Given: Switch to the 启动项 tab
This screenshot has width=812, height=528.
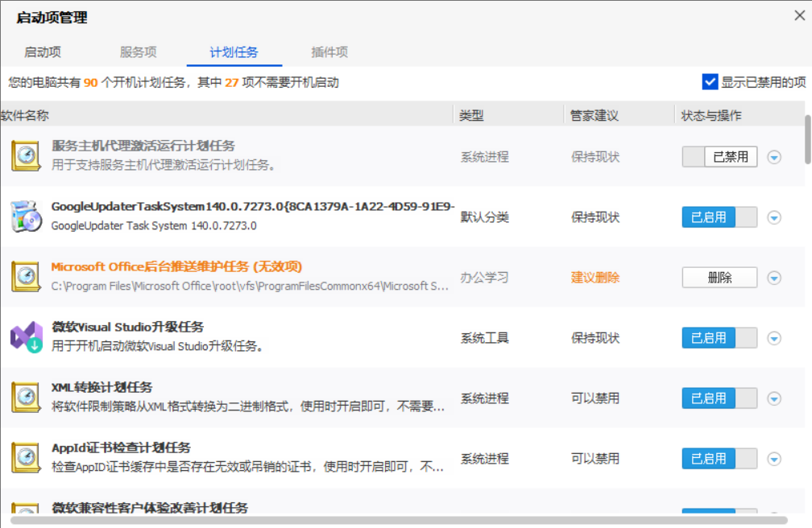Looking at the screenshot, I should (x=43, y=52).
